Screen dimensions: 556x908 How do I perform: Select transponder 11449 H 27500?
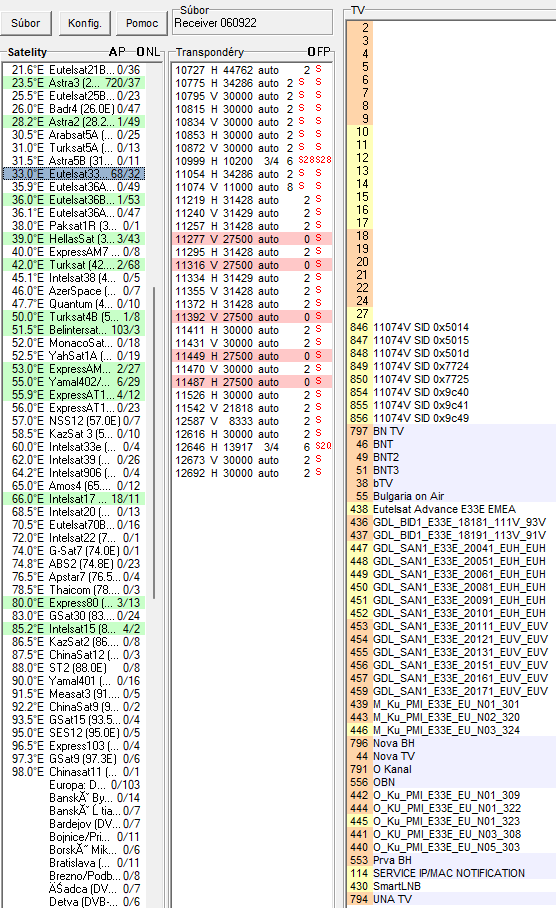(x=253, y=356)
